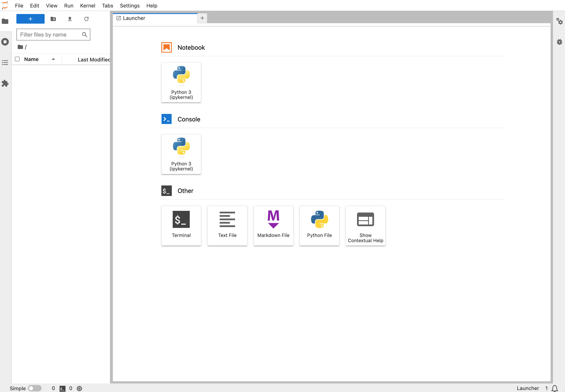Click the Other section terminal icon

click(x=166, y=191)
